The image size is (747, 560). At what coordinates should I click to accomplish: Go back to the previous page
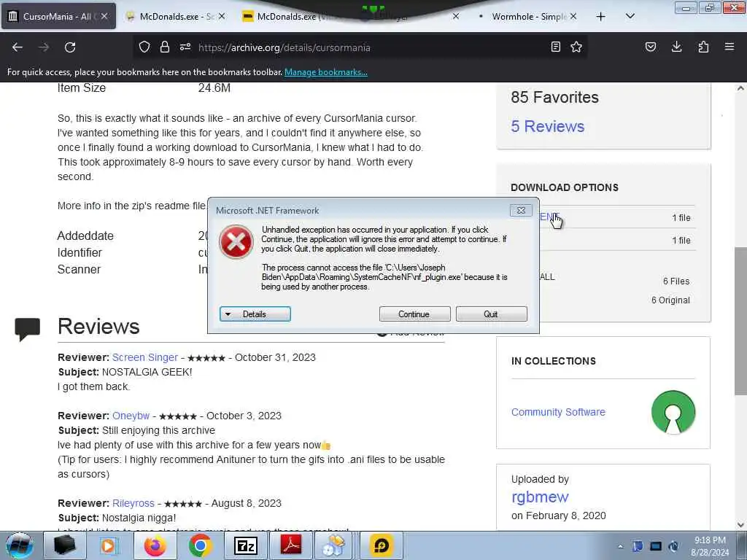[18, 47]
